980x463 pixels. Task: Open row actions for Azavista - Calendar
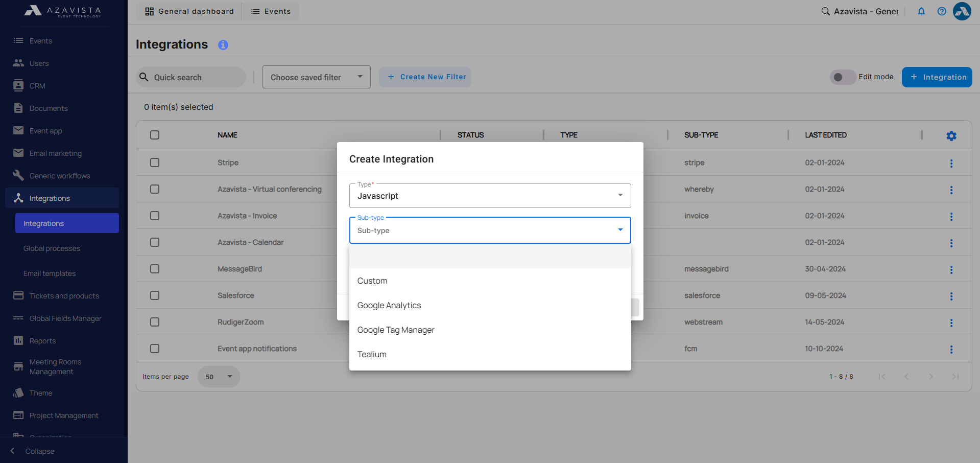pyautogui.click(x=951, y=243)
